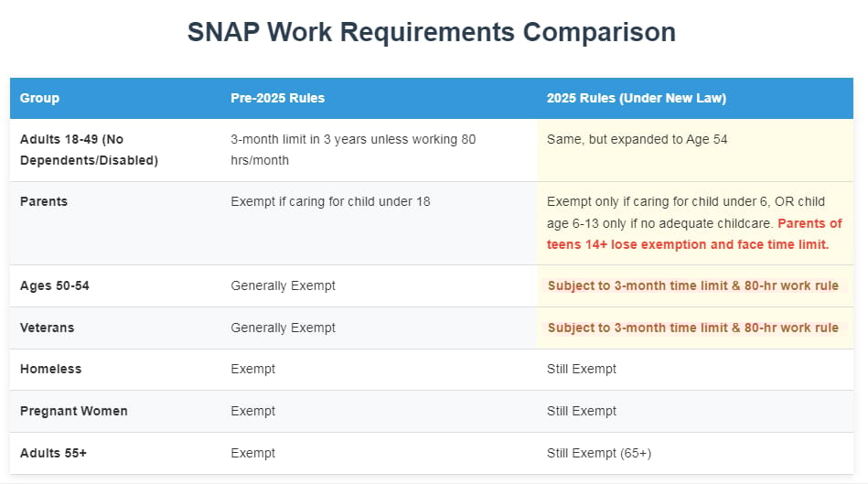The image size is (868, 484).
Task: Select the Parents row label
Action: (x=44, y=201)
